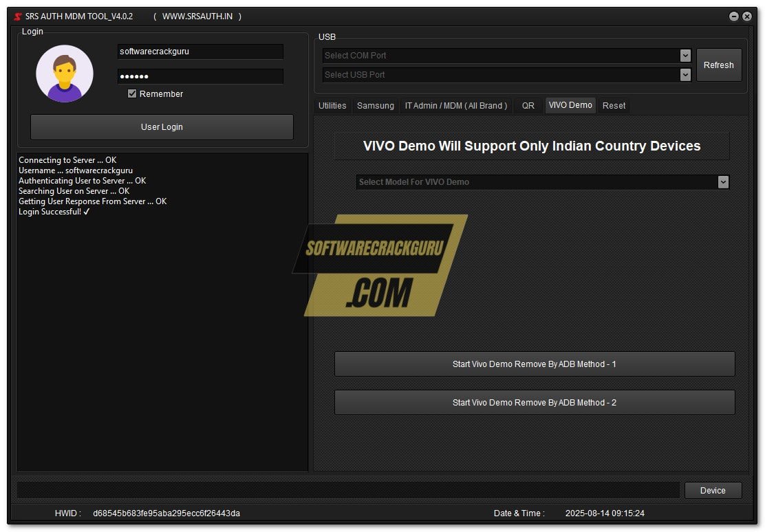765x532 pixels.
Task: Expand the Select USB Port dropdown
Action: pyautogui.click(x=685, y=75)
